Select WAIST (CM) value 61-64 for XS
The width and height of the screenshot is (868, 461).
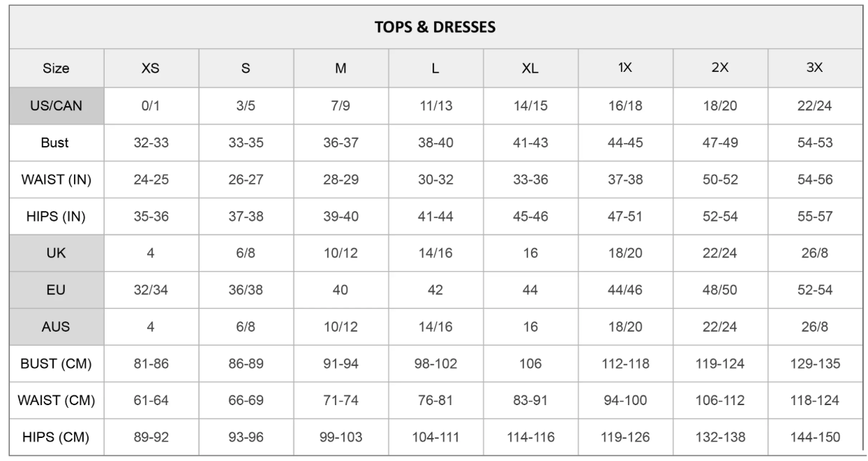pyautogui.click(x=151, y=401)
